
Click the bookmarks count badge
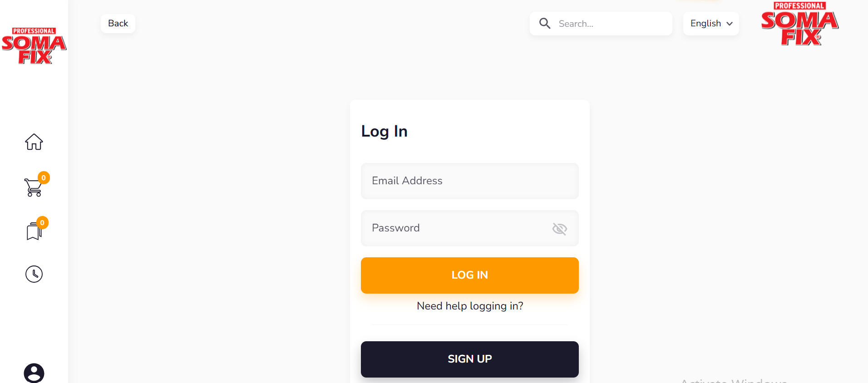[x=42, y=222]
